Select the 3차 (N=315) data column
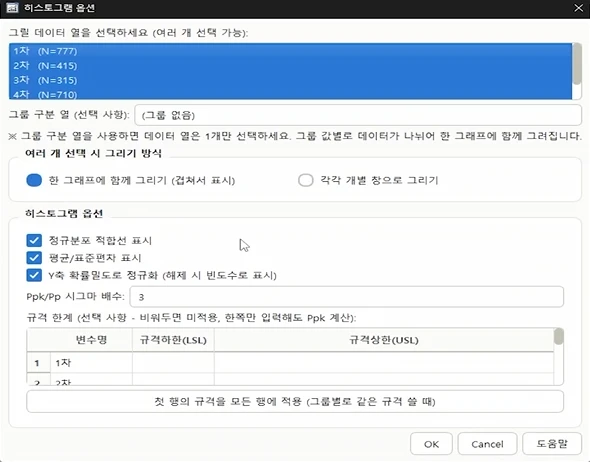Image resolution: width=590 pixels, height=462 pixels. pyautogui.click(x=290, y=80)
